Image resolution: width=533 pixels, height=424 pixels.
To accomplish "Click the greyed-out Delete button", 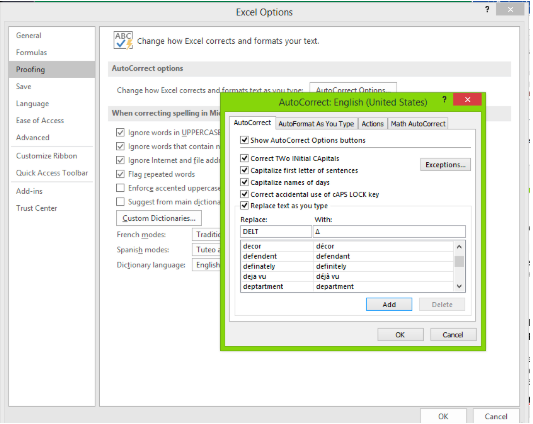I will coord(442,304).
